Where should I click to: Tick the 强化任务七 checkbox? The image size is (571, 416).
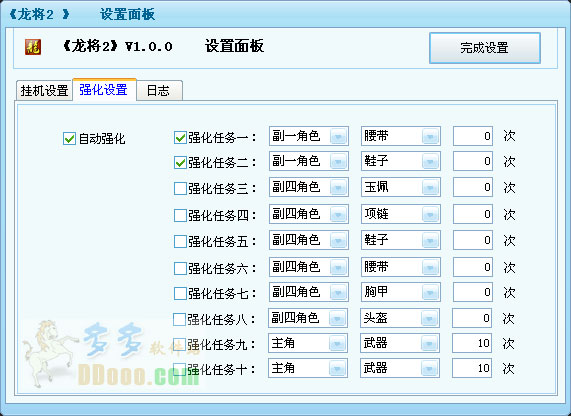(180, 293)
